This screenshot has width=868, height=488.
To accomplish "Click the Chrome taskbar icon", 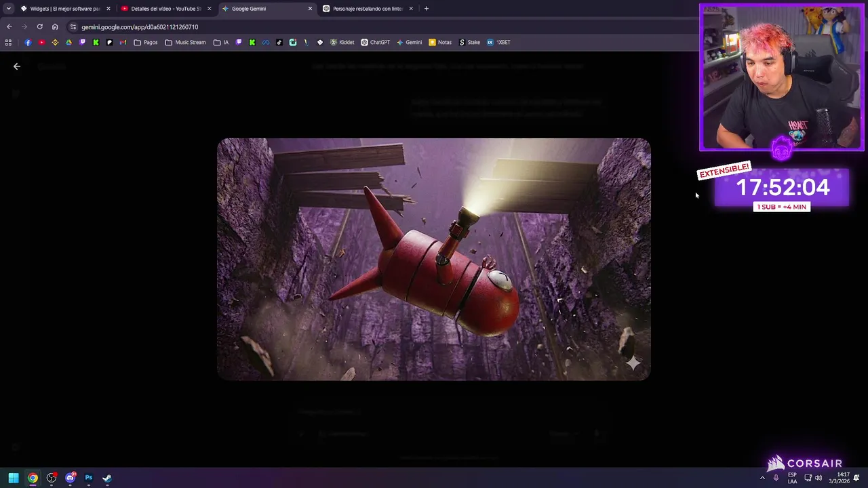I will point(33,478).
